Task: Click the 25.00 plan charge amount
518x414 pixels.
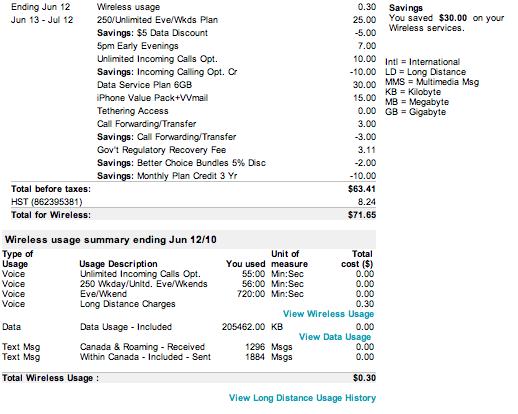Action: [364, 20]
